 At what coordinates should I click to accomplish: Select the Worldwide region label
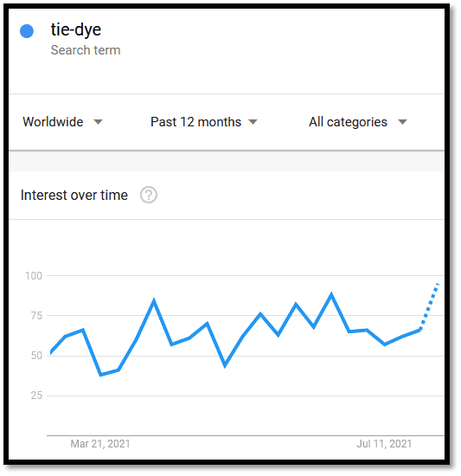pos(53,122)
